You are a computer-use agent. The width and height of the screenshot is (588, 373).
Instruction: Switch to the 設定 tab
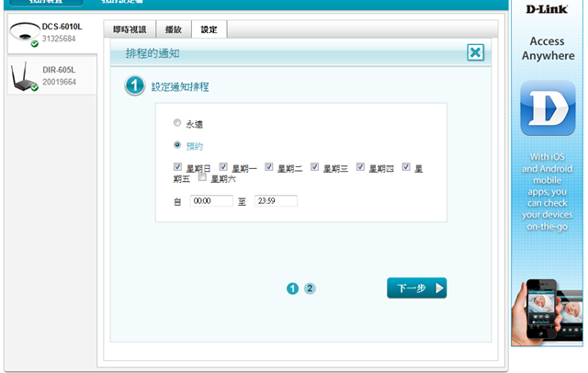click(x=209, y=29)
